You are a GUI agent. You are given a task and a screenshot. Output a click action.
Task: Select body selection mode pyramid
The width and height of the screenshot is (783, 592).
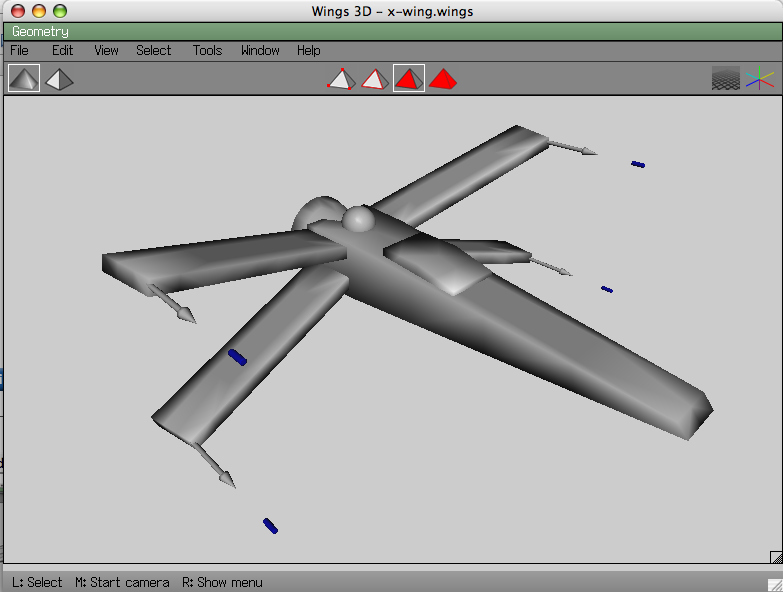pos(442,78)
